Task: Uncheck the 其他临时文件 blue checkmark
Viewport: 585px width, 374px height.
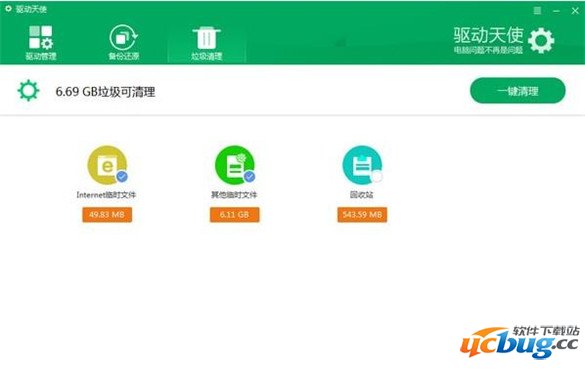Action: click(x=249, y=176)
